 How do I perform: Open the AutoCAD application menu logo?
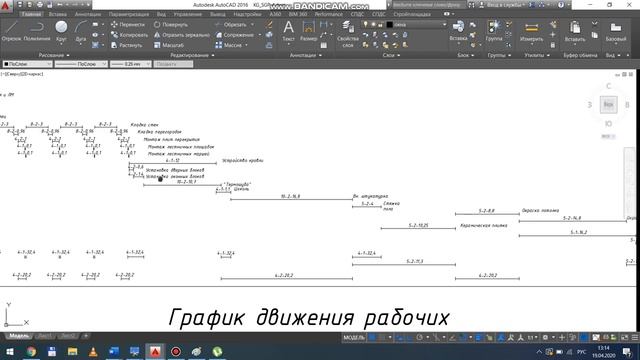6,6
